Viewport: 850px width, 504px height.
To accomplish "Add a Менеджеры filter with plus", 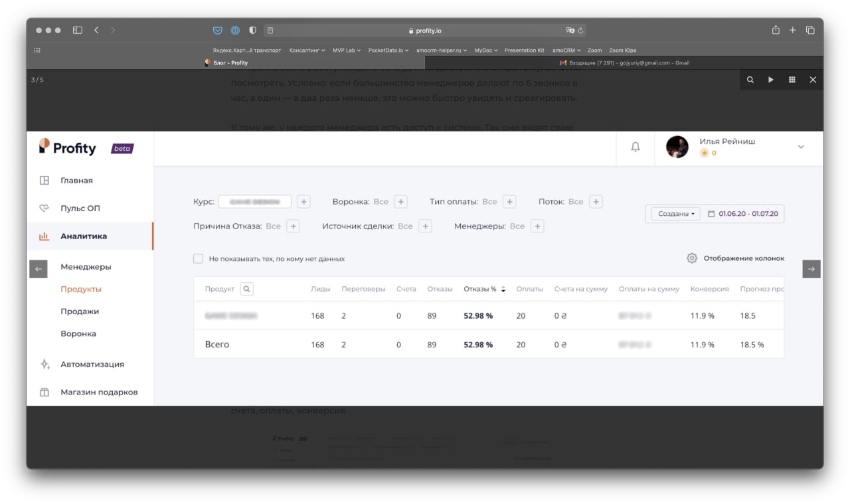I will (x=537, y=226).
